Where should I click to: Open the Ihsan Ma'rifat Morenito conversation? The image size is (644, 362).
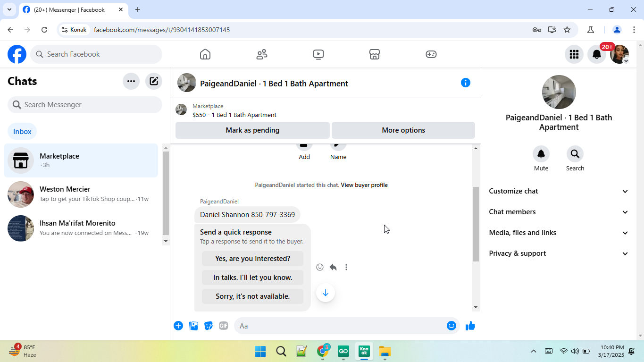81,228
